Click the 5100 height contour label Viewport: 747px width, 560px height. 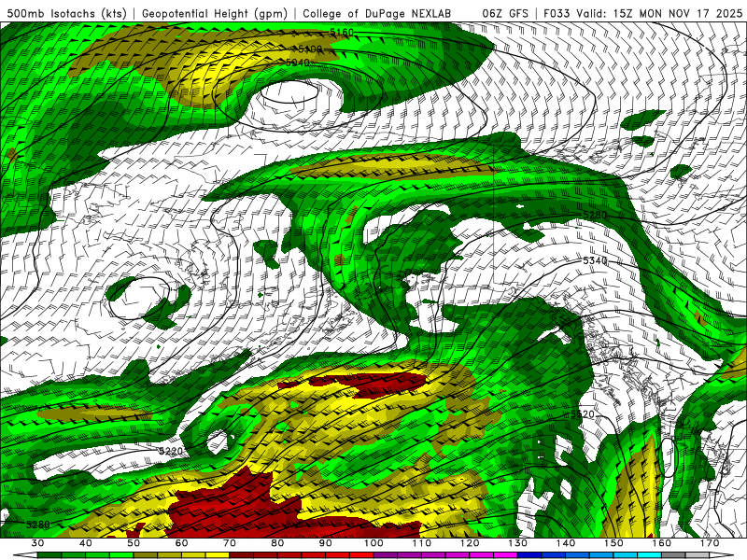pyautogui.click(x=310, y=49)
